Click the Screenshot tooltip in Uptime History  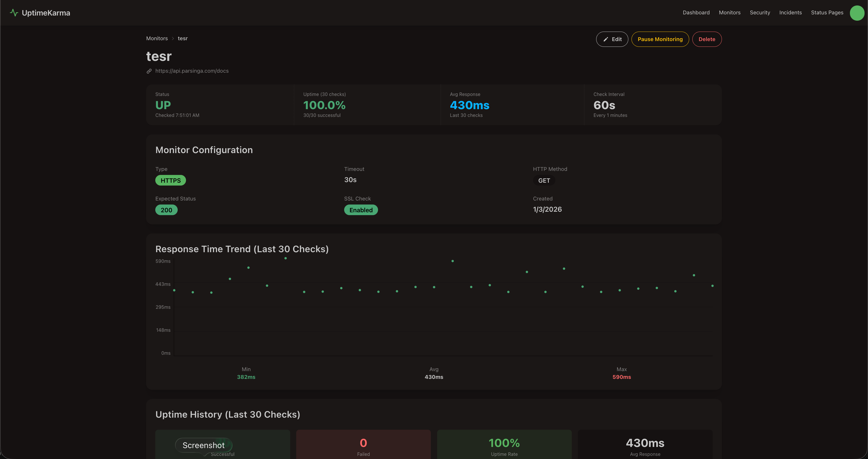[x=203, y=445]
